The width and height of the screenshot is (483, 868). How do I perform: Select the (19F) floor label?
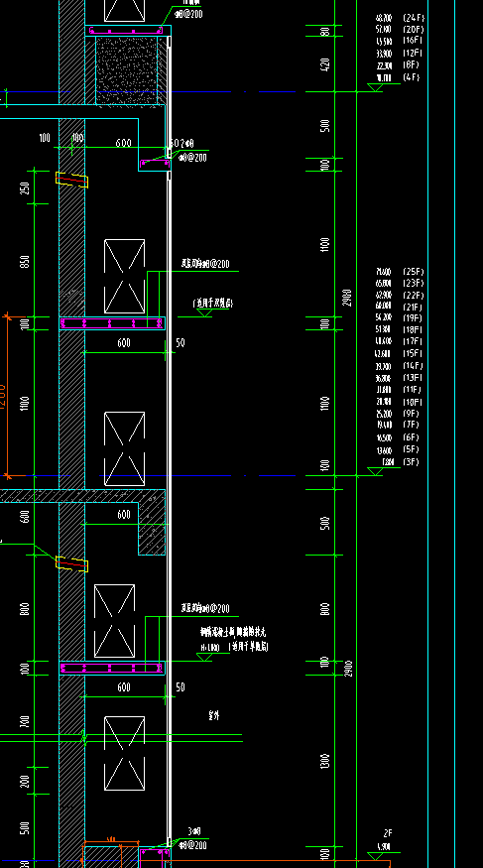click(413, 318)
